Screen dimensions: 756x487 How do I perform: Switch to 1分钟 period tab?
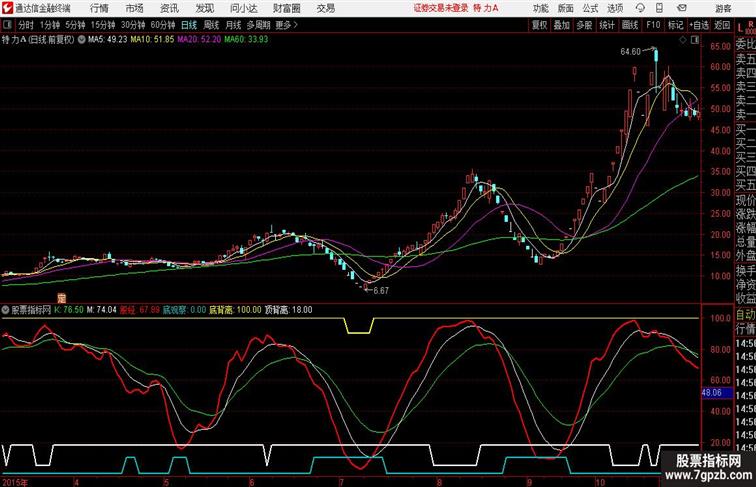[50, 25]
